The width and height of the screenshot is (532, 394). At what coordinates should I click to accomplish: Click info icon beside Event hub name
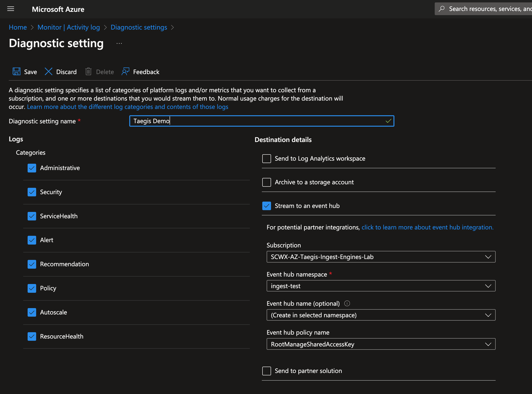[347, 303]
